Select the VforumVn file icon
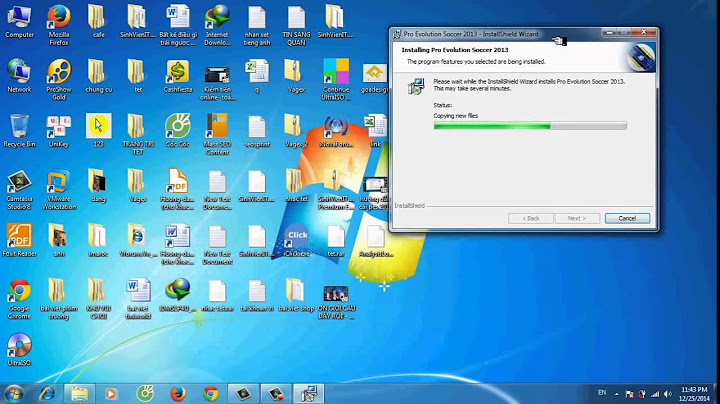720x404 pixels. click(138, 240)
